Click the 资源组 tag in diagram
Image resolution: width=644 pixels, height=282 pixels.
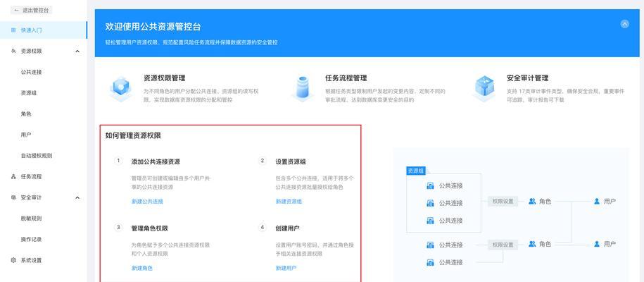tap(416, 171)
